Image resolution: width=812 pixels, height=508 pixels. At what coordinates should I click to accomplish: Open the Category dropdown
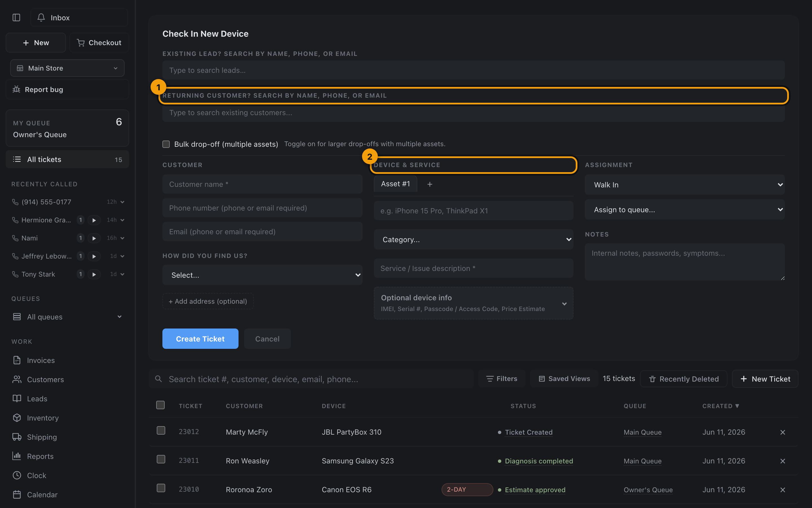click(473, 240)
